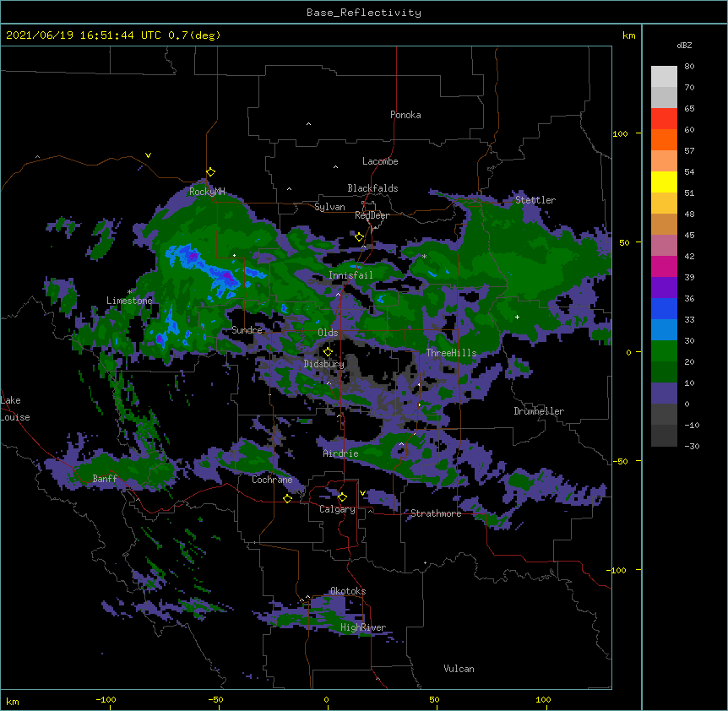Pick the red swatch in the dBZ legend
The image size is (728, 711).
pyautogui.click(x=664, y=119)
